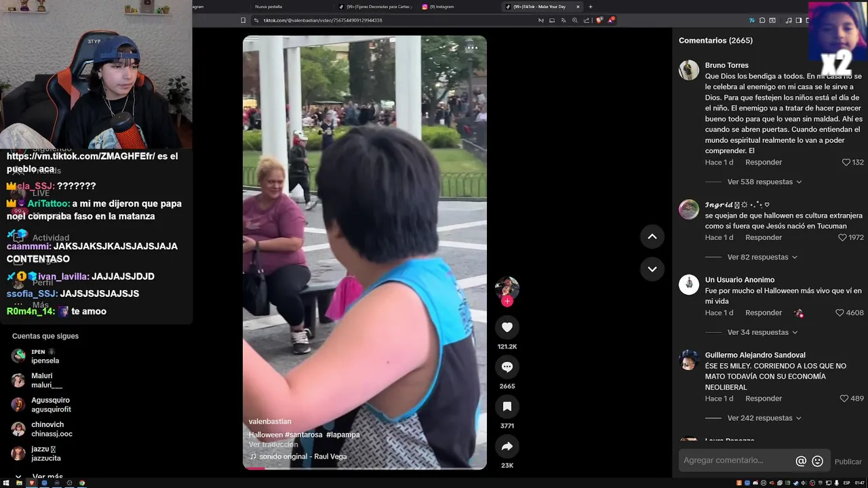Open #santarosa hashtag link
The image size is (868, 488).
point(304,434)
